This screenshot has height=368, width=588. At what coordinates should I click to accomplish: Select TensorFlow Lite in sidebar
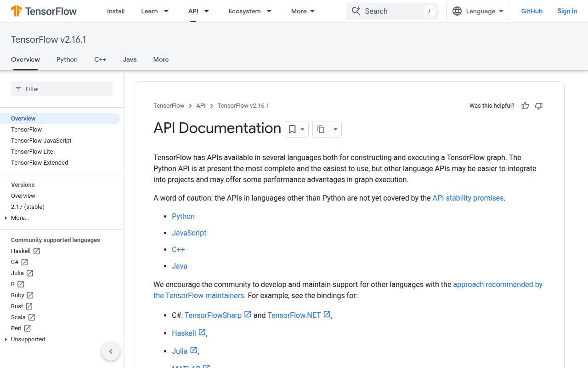coord(32,152)
